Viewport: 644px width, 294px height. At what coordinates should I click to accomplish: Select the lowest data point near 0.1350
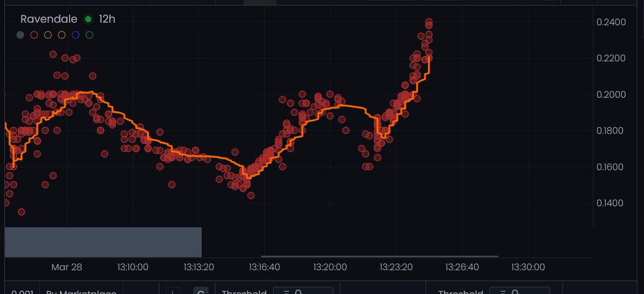tap(21, 212)
